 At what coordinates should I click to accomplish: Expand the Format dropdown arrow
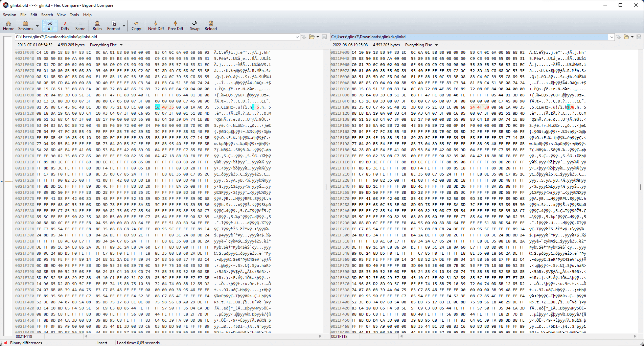[124, 26]
